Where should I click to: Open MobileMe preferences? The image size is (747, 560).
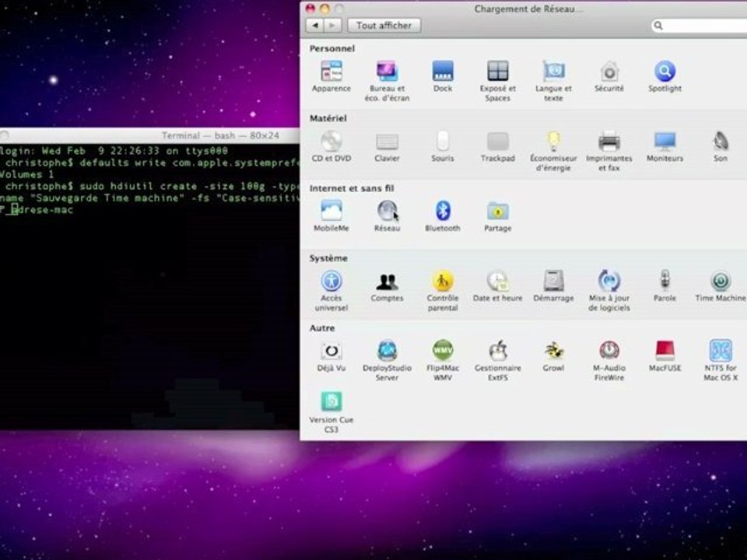[x=331, y=216]
